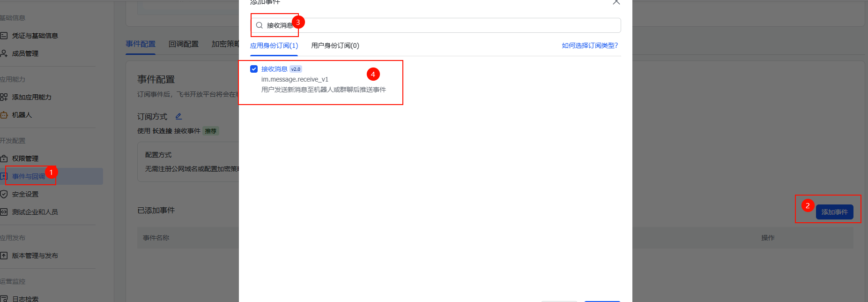Screen dimensions: 868x302
Task: Open the 回调配置 tab
Action: pos(184,44)
